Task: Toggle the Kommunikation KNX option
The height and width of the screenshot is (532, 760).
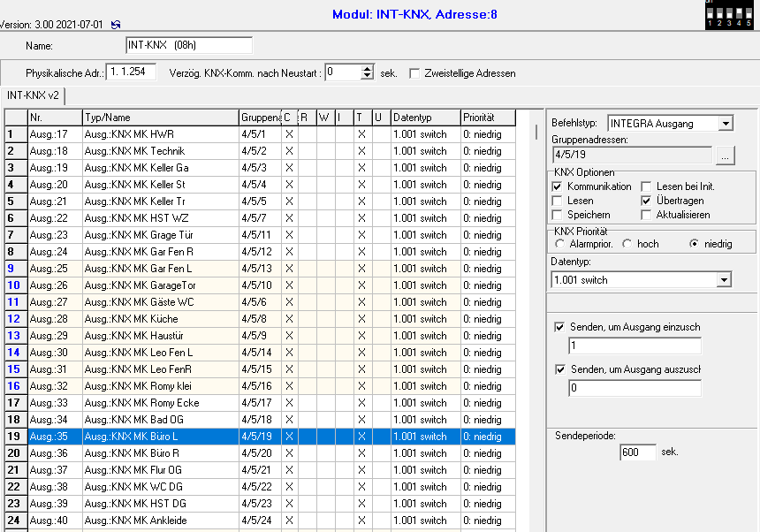Action: pyautogui.click(x=557, y=186)
